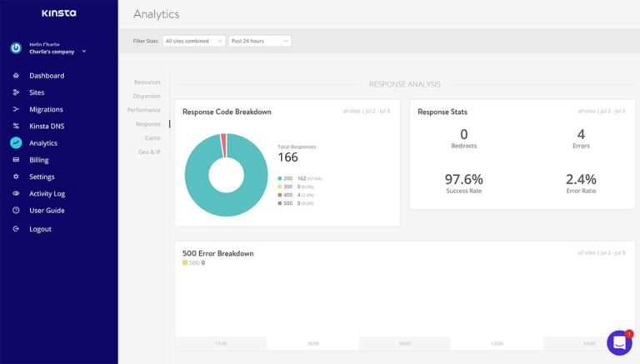
Task: Switch to Performance analytics tab
Action: 143,110
